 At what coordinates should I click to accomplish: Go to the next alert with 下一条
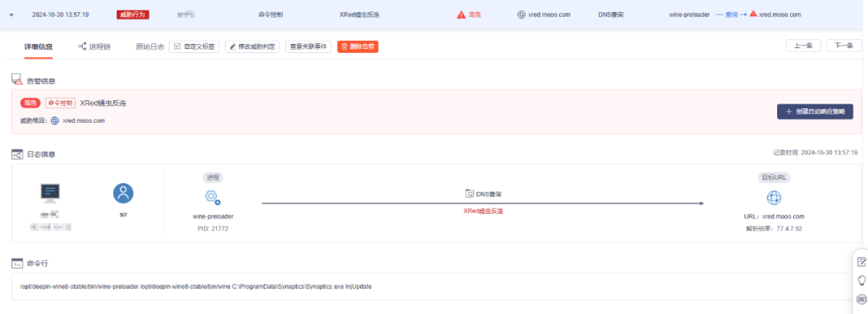[844, 46]
